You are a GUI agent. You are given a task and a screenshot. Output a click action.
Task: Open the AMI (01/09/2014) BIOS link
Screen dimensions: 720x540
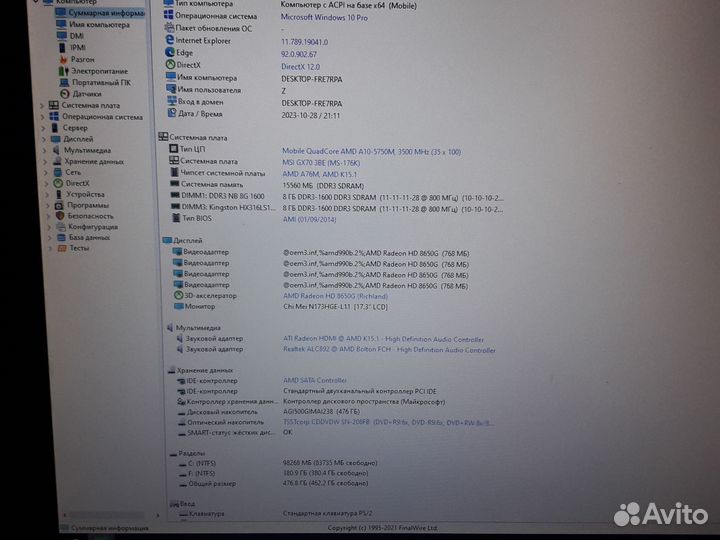pyautogui.click(x=309, y=219)
